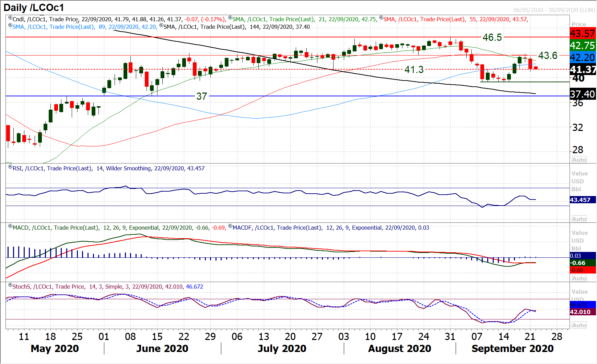The width and height of the screenshot is (597, 364).
Task: Click the Daily /LCOc1 chart title
Action: click(x=34, y=8)
